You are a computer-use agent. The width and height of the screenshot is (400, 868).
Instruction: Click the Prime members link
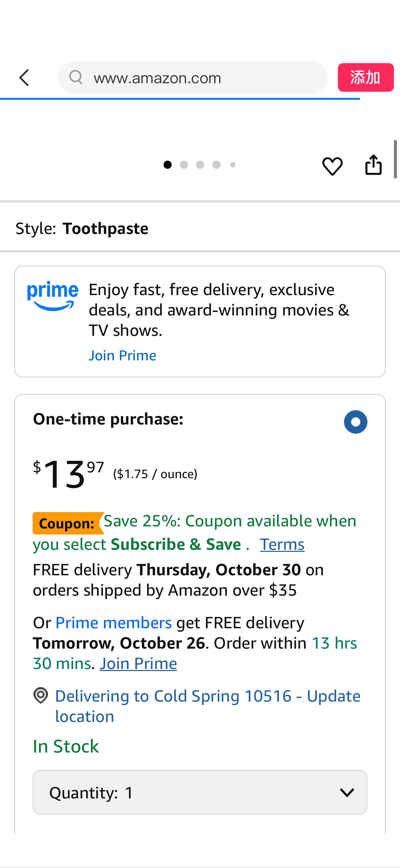tap(114, 623)
